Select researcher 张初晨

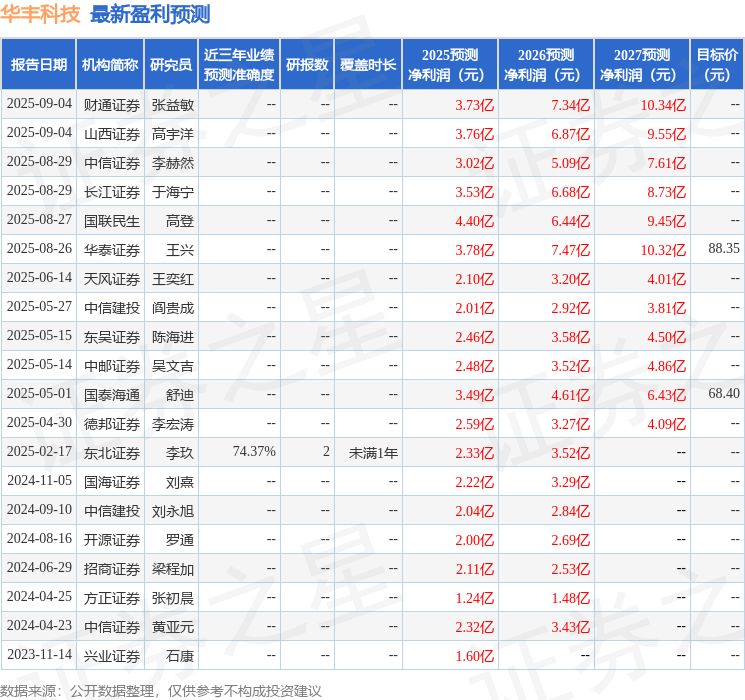(173, 598)
